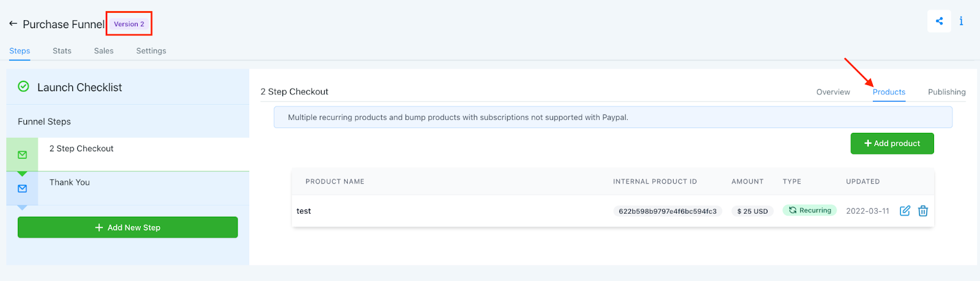Open the Overview section tab
This screenshot has height=281, width=980.
[x=833, y=92]
